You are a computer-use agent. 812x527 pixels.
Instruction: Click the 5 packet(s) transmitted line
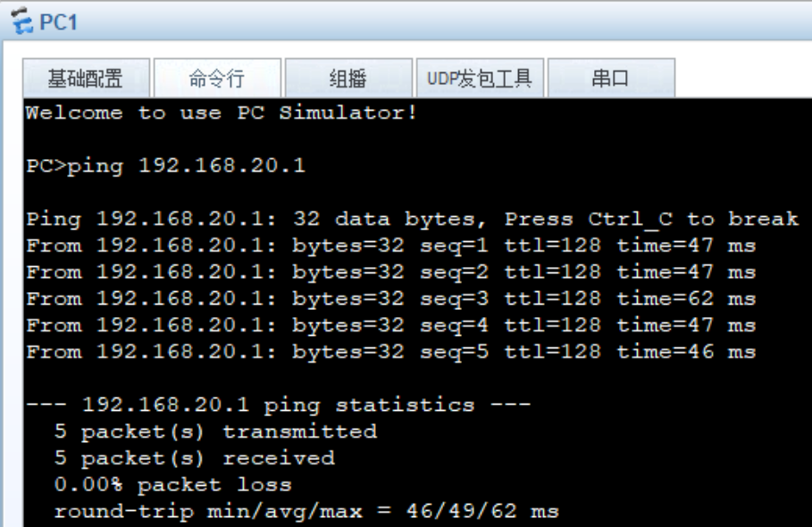(215, 432)
